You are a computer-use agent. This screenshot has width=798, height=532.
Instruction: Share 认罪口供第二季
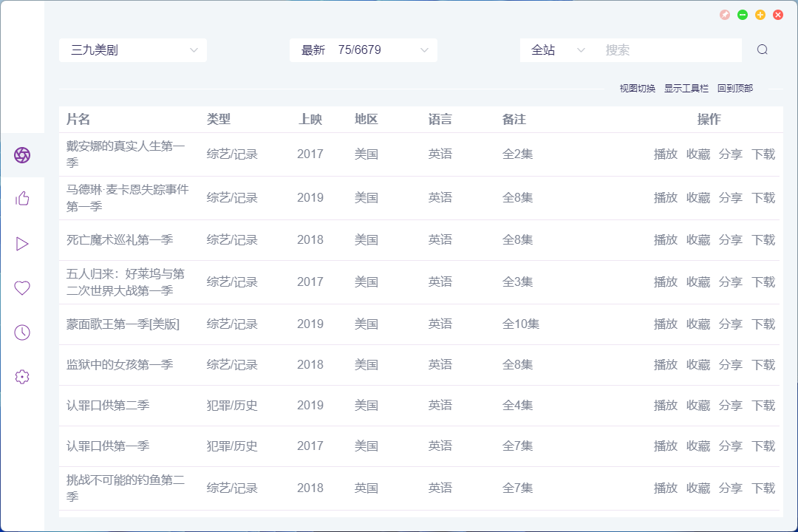coord(730,406)
